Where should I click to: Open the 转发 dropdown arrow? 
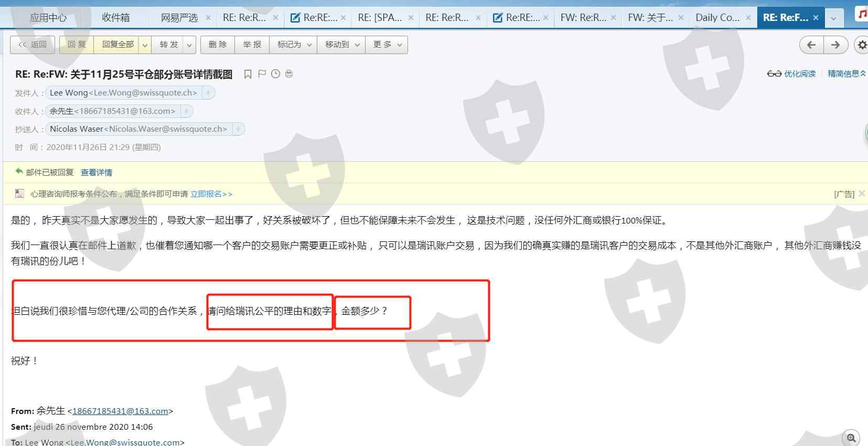point(189,45)
